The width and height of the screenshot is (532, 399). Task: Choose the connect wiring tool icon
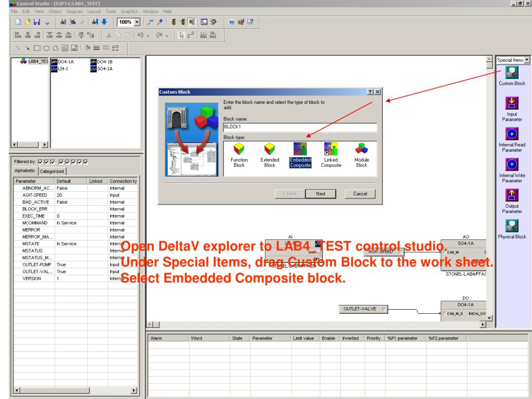click(x=191, y=35)
